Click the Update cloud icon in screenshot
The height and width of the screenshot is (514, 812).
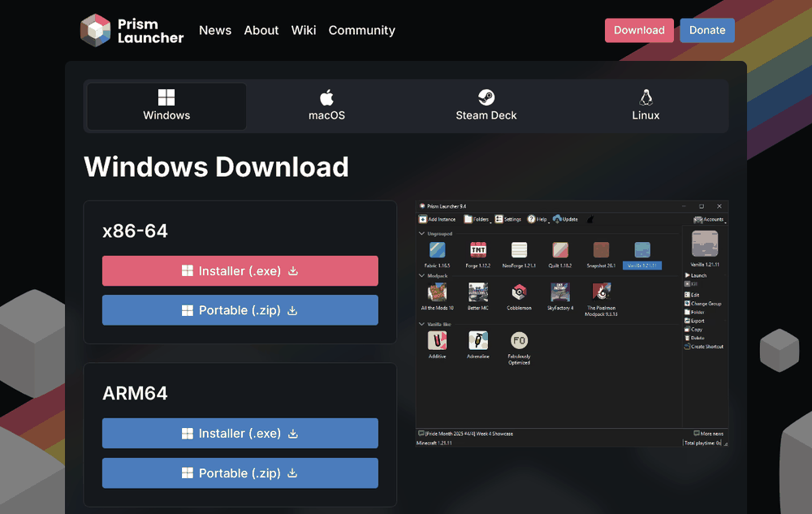pos(557,219)
